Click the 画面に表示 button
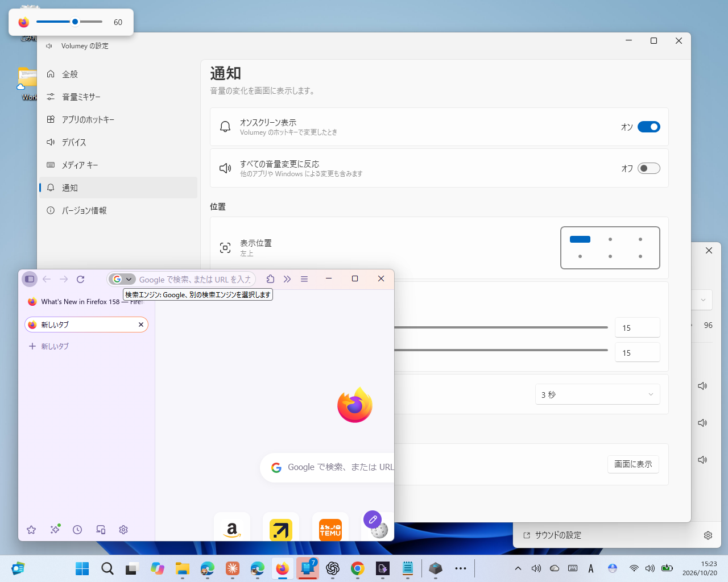Image resolution: width=728 pixels, height=582 pixels. (x=634, y=464)
